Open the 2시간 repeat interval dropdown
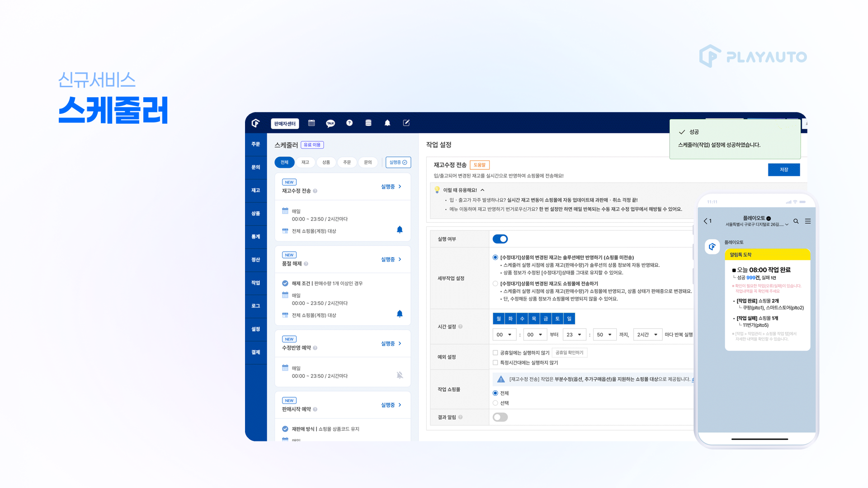 (x=647, y=335)
